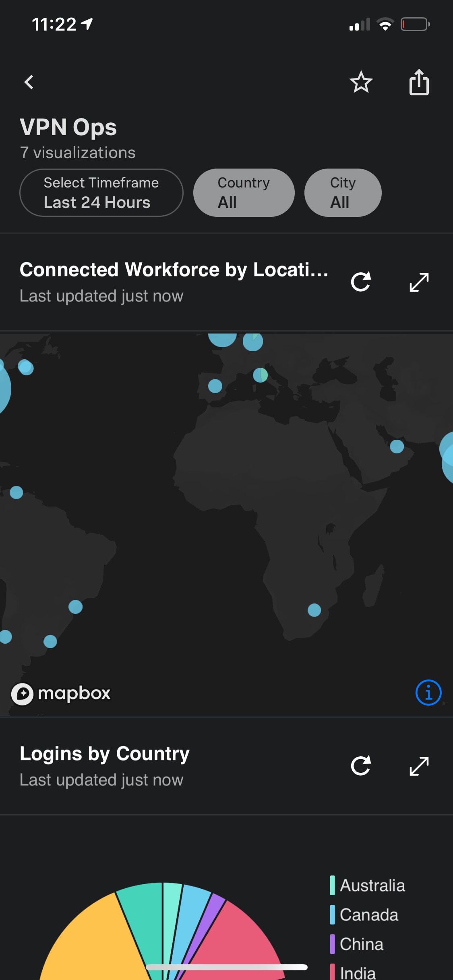The height and width of the screenshot is (980, 453).
Task: Select the map bubble near Oman
Action: (397, 446)
